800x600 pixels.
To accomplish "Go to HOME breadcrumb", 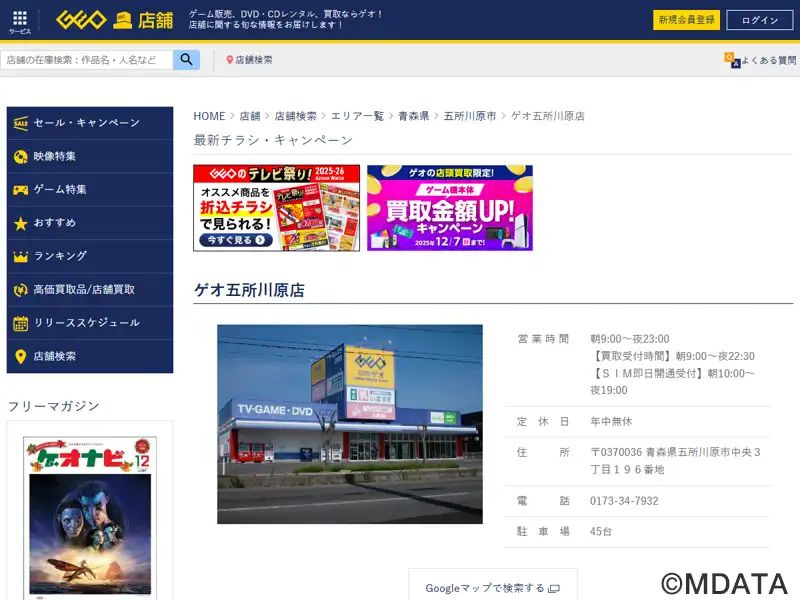I will 209,116.
